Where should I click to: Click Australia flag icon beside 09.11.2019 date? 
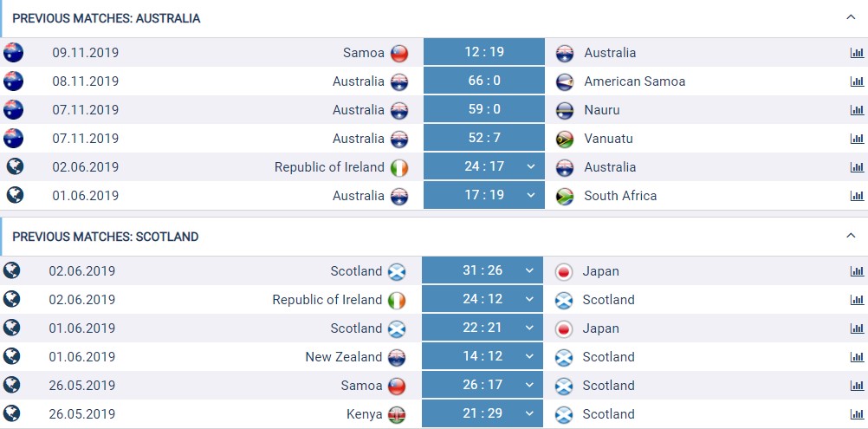[13, 53]
